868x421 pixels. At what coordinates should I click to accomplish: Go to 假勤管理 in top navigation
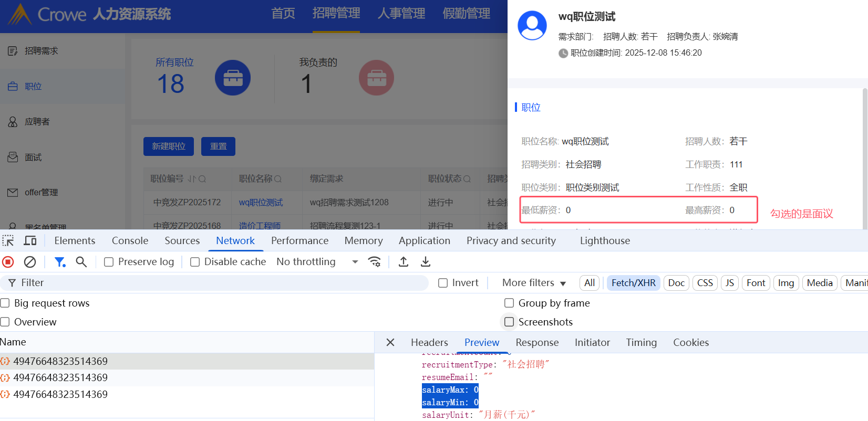(x=467, y=14)
